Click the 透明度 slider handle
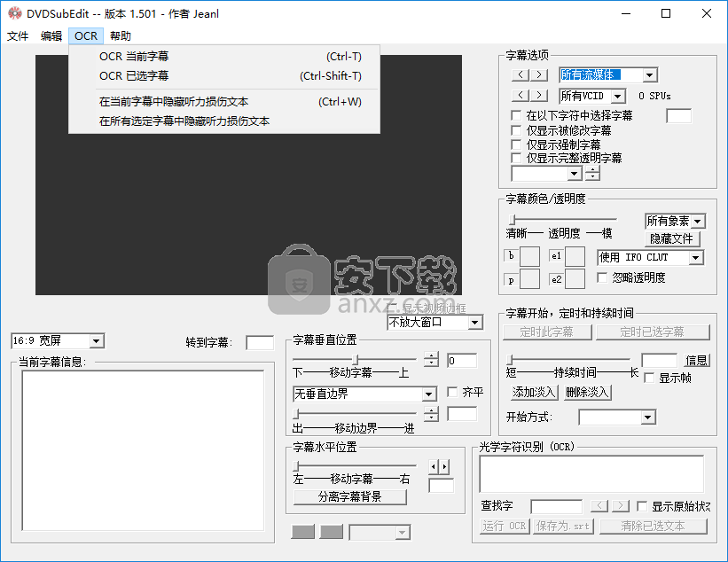 (513, 219)
